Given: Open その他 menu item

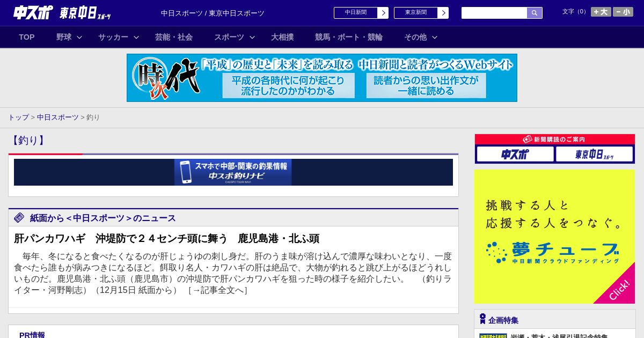Looking at the screenshot, I should (x=415, y=37).
